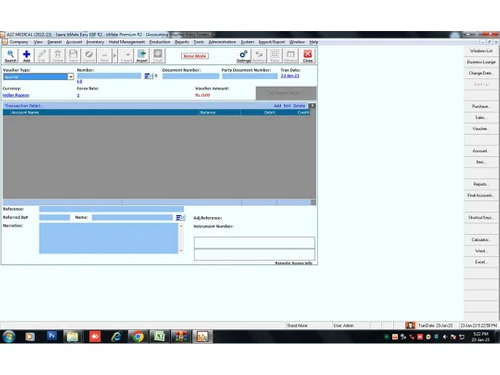500x375 pixels.
Task: Click the Remote Access Info link
Action: click(x=293, y=263)
